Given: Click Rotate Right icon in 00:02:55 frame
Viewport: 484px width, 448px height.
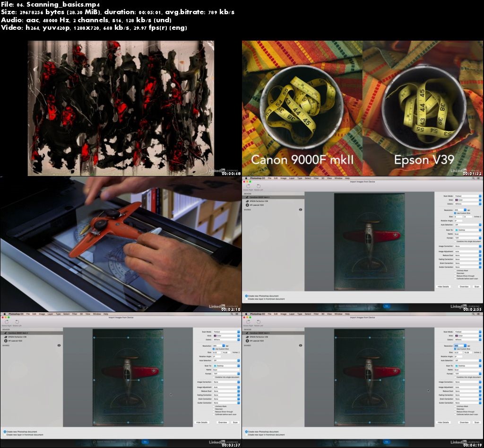Looking at the screenshot, I should (x=248, y=186).
